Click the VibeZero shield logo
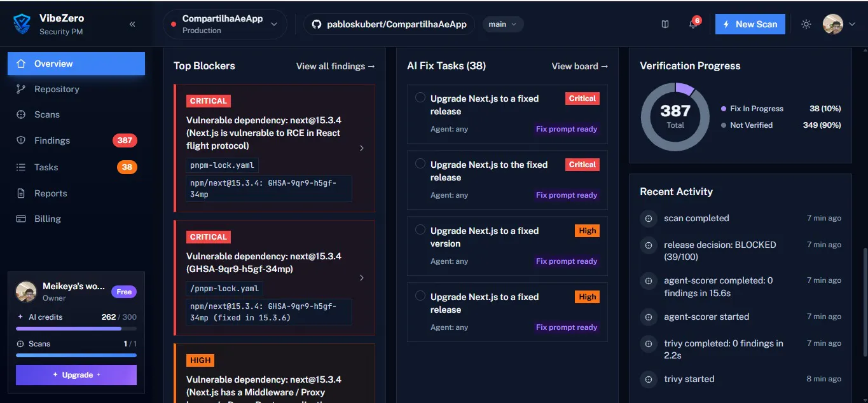Viewport: 868px width, 403px height. click(x=22, y=24)
